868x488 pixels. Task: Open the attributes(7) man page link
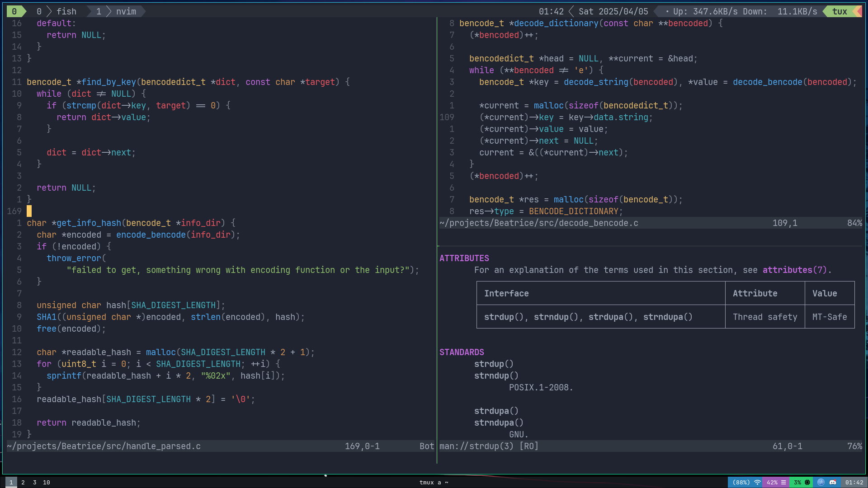pyautogui.click(x=794, y=270)
